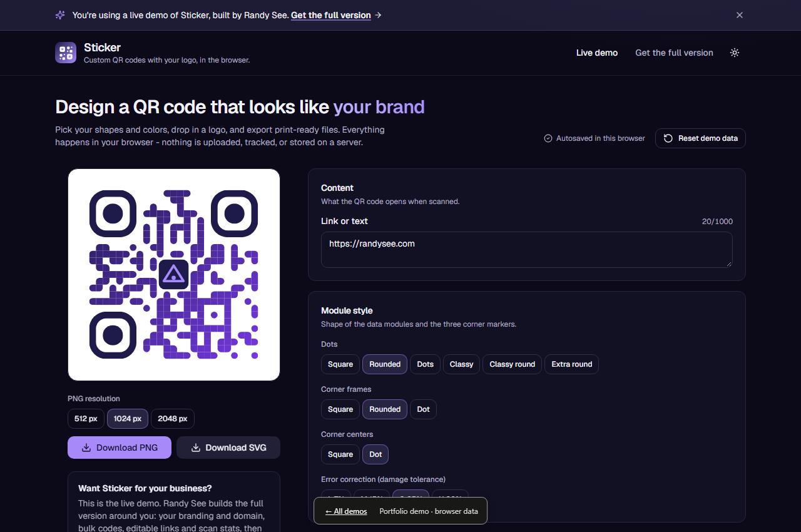The height and width of the screenshot is (532, 801).
Task: Click the Content section heading
Action: coord(337,188)
